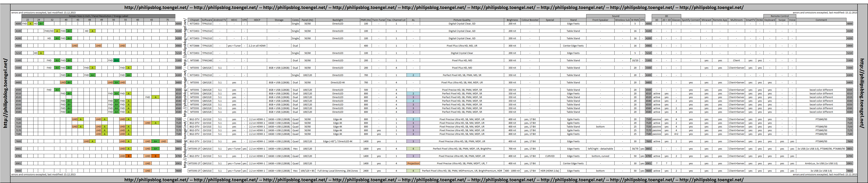Click the SmartTV column header
Image resolution: width=868 pixels, height=183 pixels.
point(750,20)
